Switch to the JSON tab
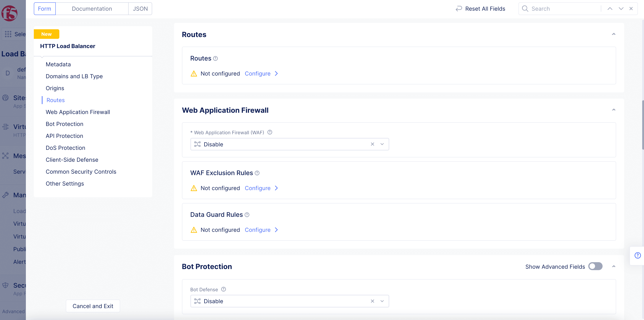644x320 pixels. click(140, 9)
